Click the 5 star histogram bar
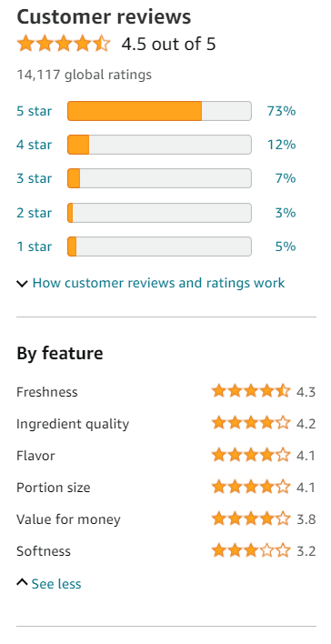Image resolution: width=331 pixels, height=644 pixels. click(x=159, y=111)
